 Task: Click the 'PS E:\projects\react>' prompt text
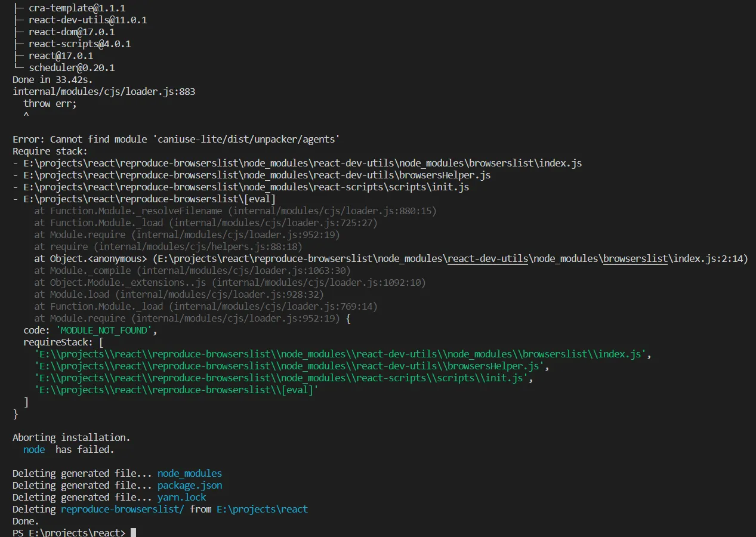click(69, 532)
